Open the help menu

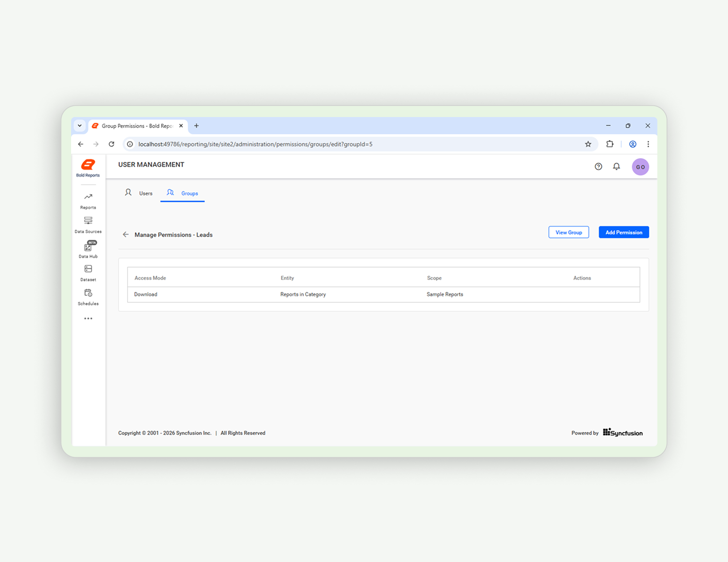[x=598, y=166]
